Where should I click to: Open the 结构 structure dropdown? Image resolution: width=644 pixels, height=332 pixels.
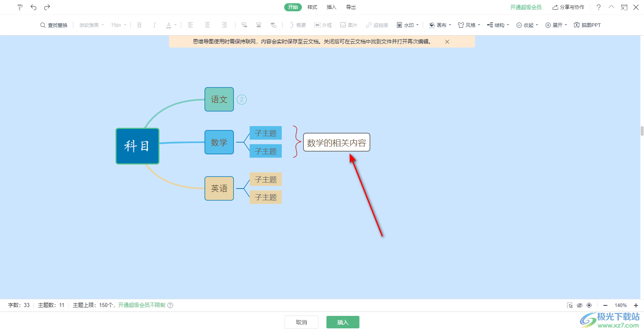498,25
